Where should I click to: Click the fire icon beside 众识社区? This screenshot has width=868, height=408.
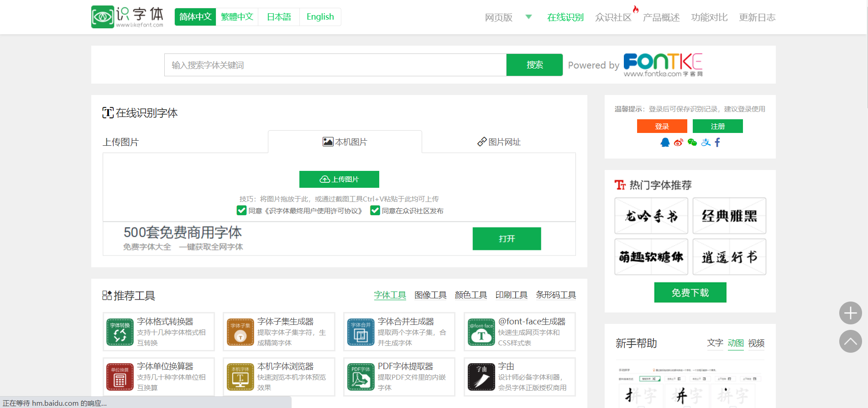636,9
